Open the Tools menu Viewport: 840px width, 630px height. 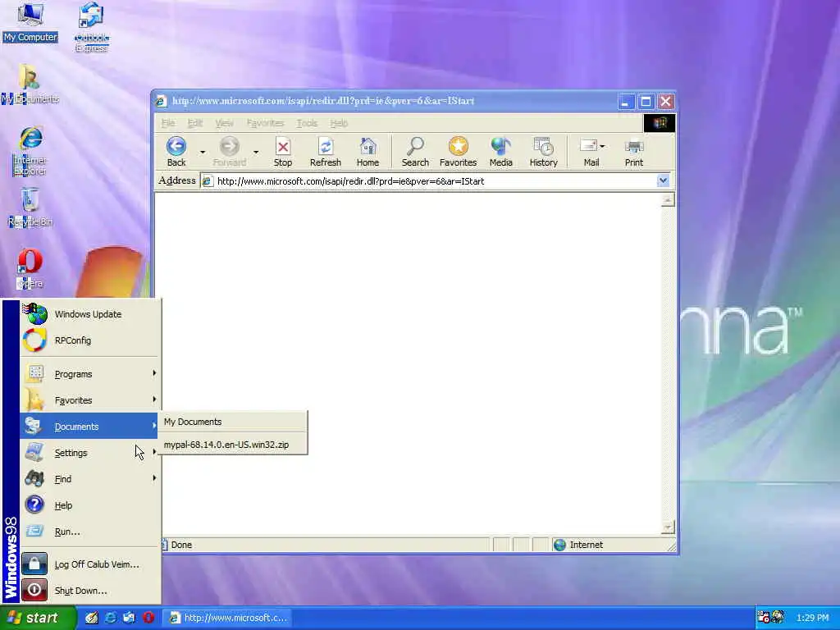[x=307, y=123]
